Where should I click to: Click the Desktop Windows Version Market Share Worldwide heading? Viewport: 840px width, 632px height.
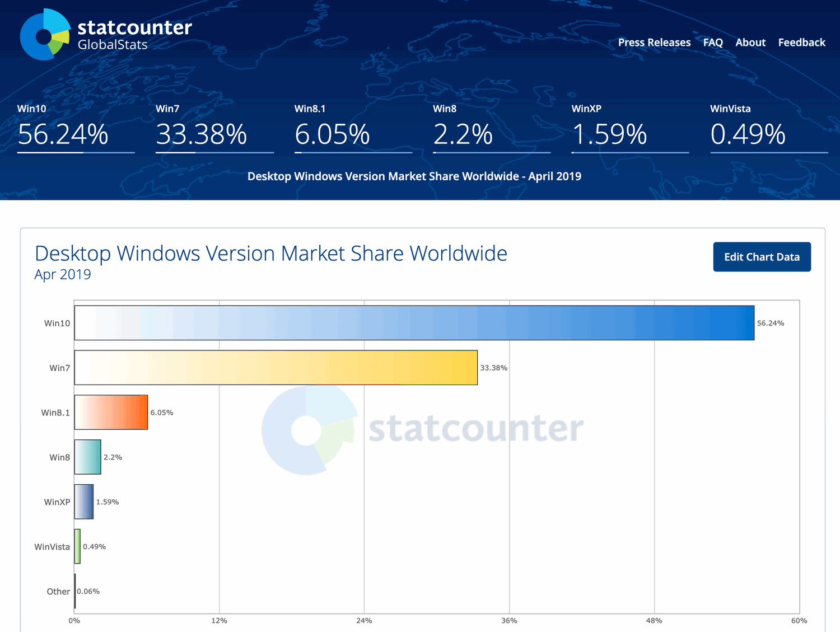pos(271,254)
